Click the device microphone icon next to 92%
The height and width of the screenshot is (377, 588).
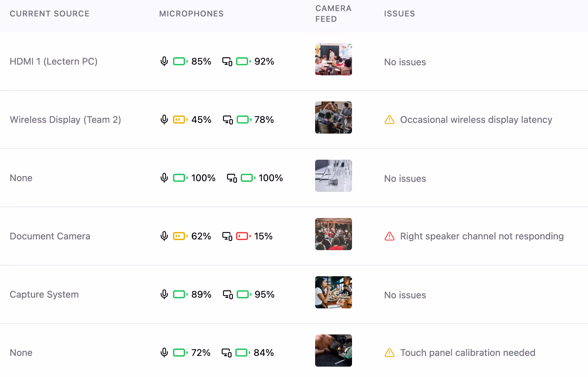tap(227, 62)
